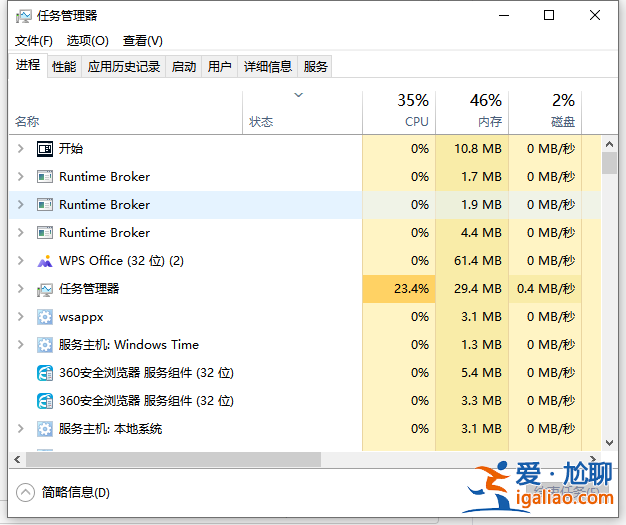Click the Runtime Broker icon with 4.4 MB
The height and width of the screenshot is (525, 626).
[x=45, y=233]
